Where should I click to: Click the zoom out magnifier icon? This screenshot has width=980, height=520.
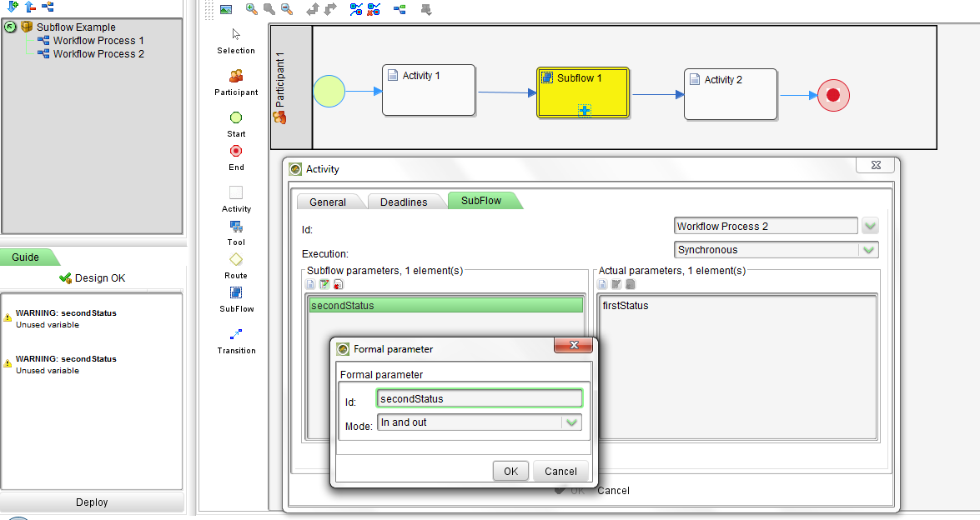(x=287, y=9)
